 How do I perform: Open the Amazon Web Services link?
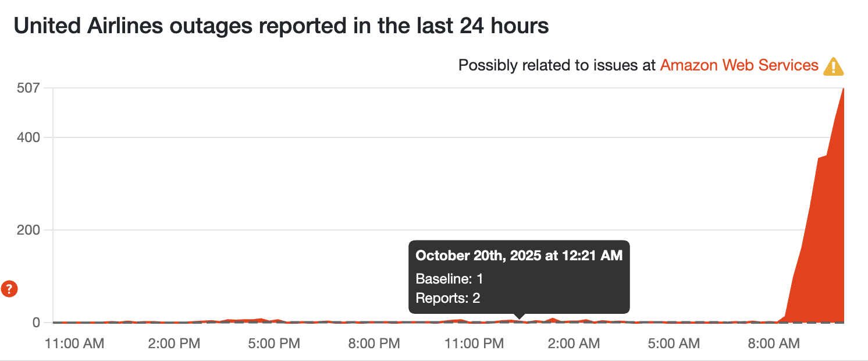(x=739, y=65)
